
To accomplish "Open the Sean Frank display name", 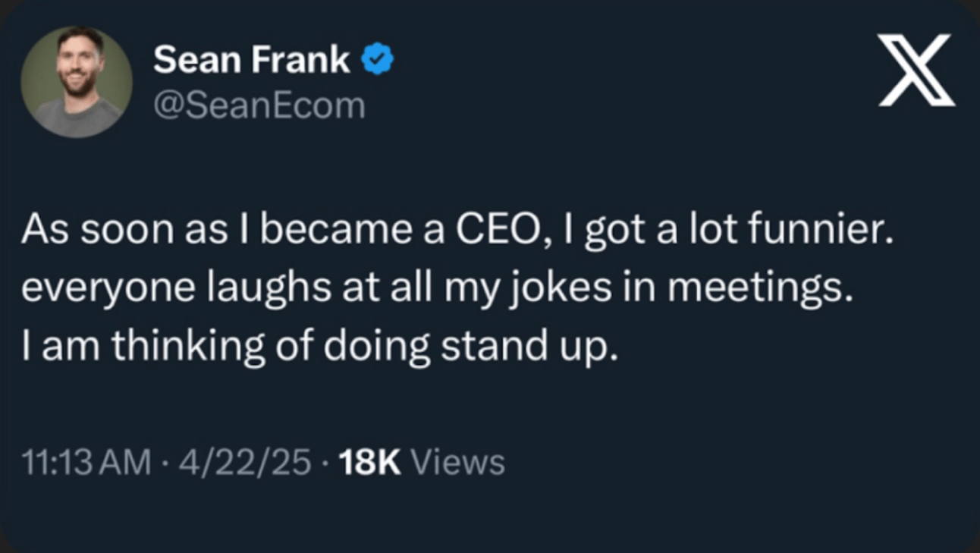I will coord(252,60).
